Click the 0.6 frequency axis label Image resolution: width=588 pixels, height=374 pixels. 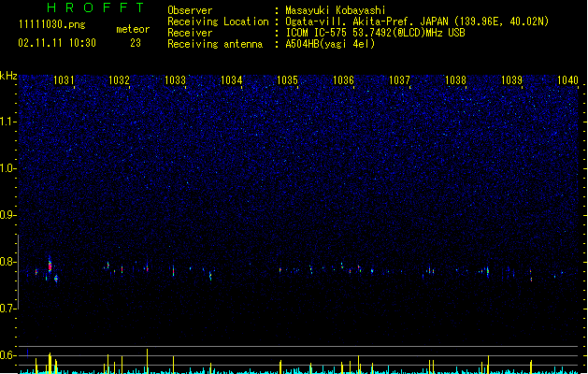[7, 355]
